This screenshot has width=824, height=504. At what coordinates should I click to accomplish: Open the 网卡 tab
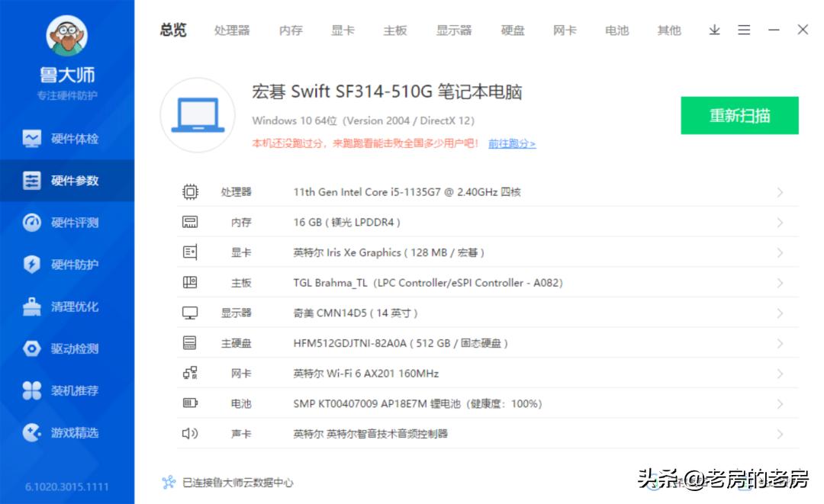[x=565, y=30]
